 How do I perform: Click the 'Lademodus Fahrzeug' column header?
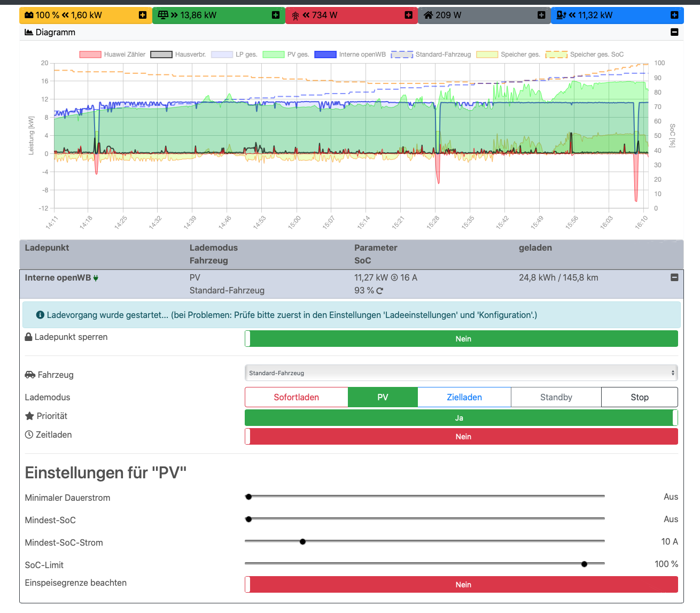point(214,254)
